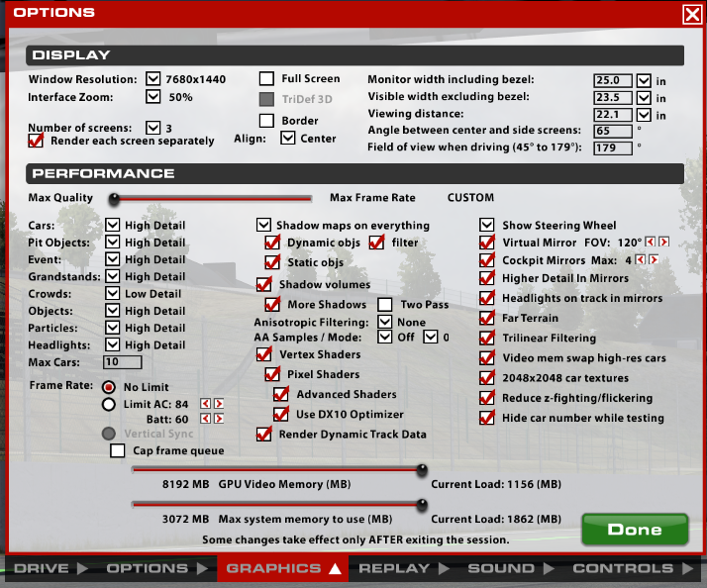Viewport: 707px width, 588px height.
Task: Select No Limit frame rate radio
Action: pyautogui.click(x=109, y=387)
